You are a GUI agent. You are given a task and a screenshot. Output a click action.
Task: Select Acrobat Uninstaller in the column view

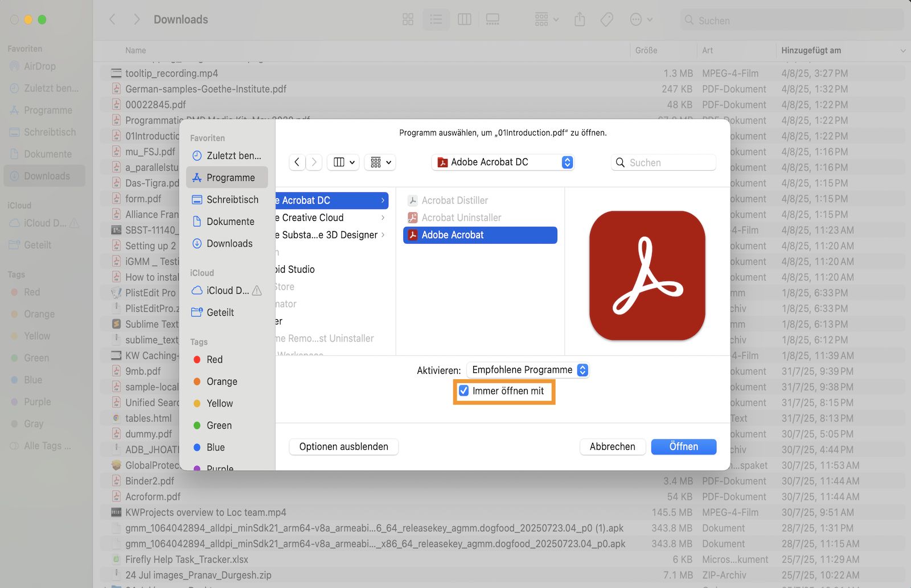click(x=461, y=217)
